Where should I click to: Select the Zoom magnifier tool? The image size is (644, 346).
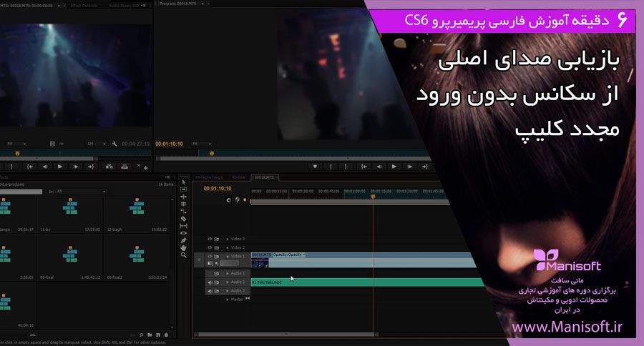[184, 255]
